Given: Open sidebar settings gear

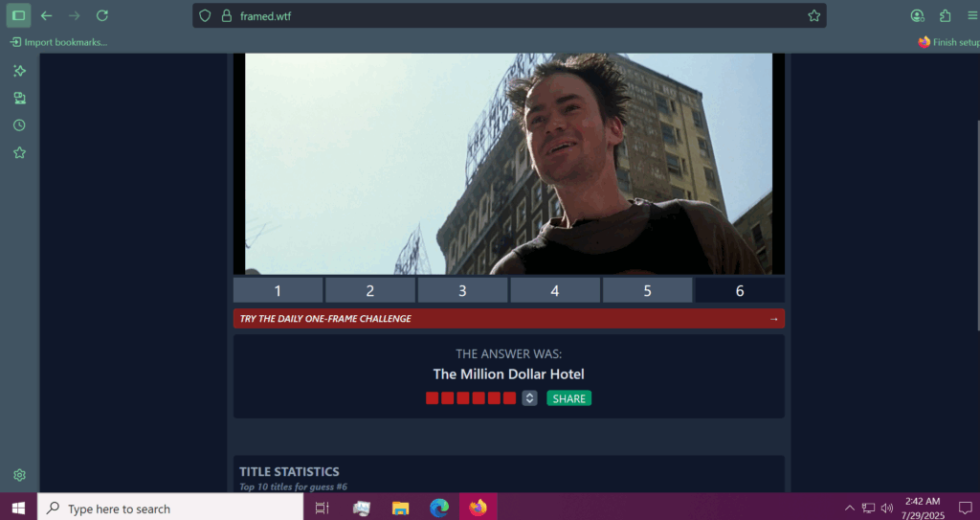Looking at the screenshot, I should pos(19,475).
